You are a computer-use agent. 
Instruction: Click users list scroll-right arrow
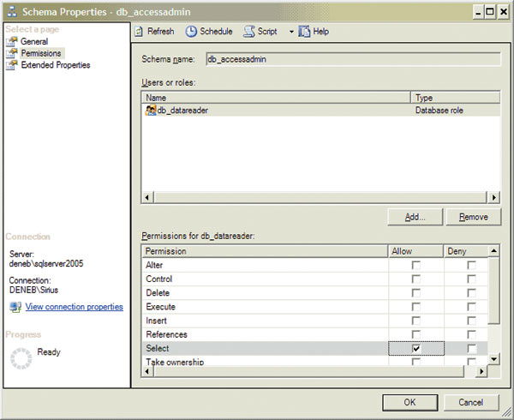[x=493, y=197]
